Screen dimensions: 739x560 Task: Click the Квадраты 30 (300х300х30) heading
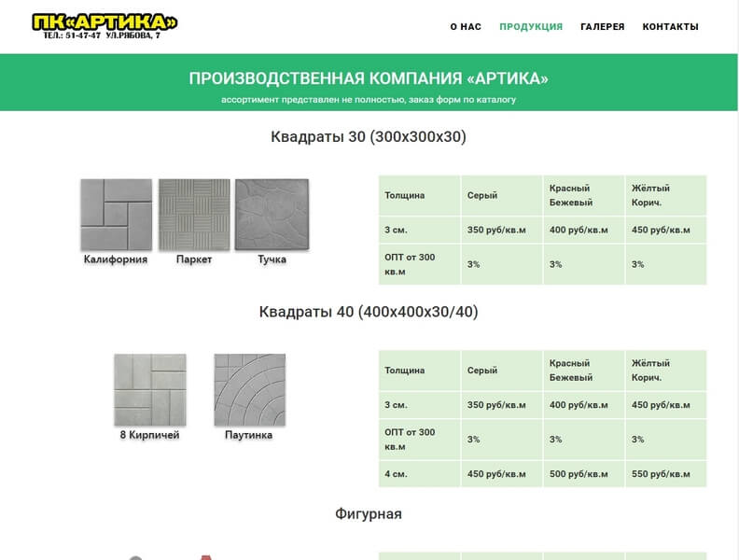(369, 137)
